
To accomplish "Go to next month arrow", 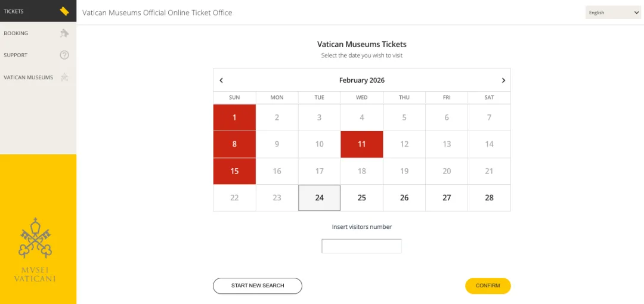I will (503, 80).
